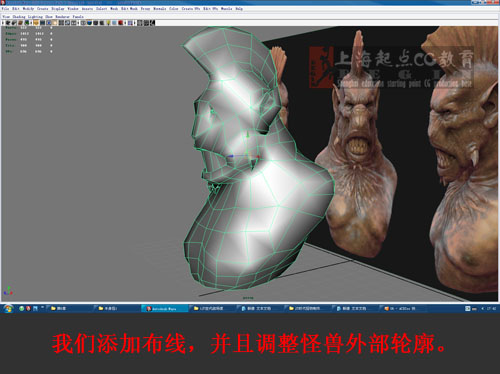Toggle the yellow lightbulb Use All Lights icon
500x374 pixels.
tap(108, 23)
